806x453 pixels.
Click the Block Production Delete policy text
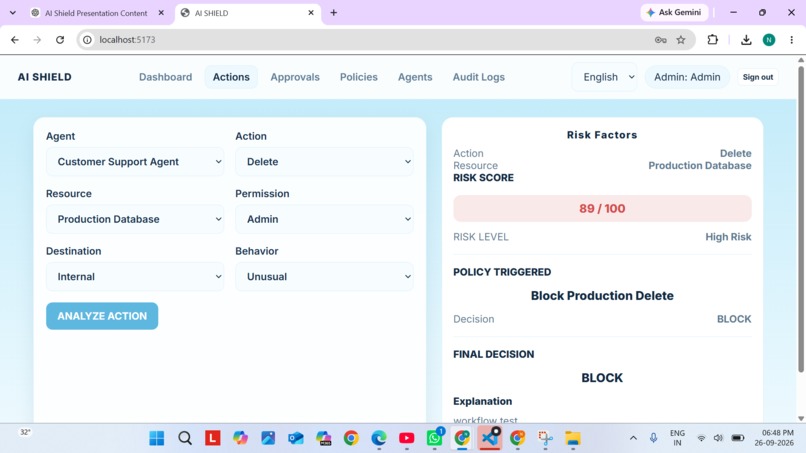pos(602,296)
